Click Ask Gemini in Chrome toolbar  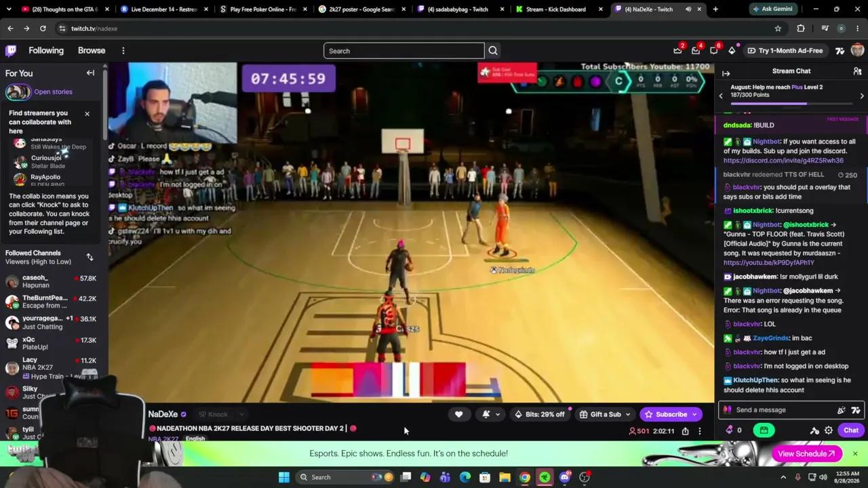(772, 9)
